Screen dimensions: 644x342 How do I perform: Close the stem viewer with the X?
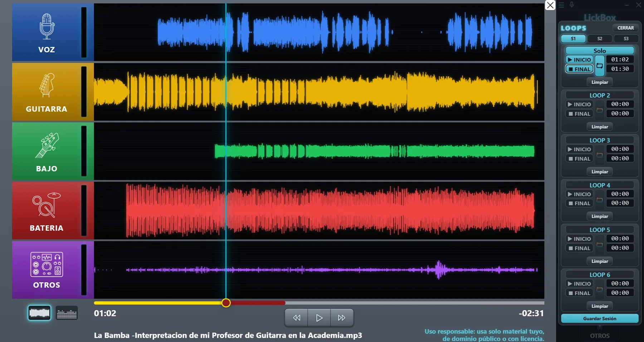coord(550,5)
